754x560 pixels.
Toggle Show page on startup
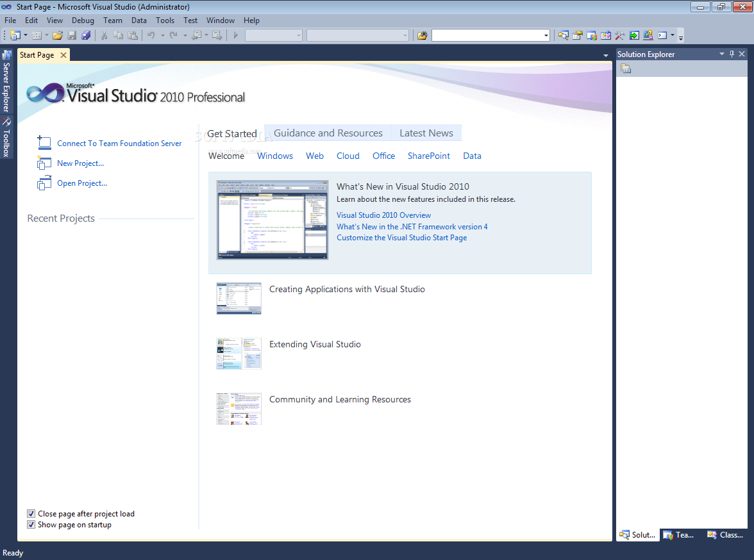click(31, 524)
